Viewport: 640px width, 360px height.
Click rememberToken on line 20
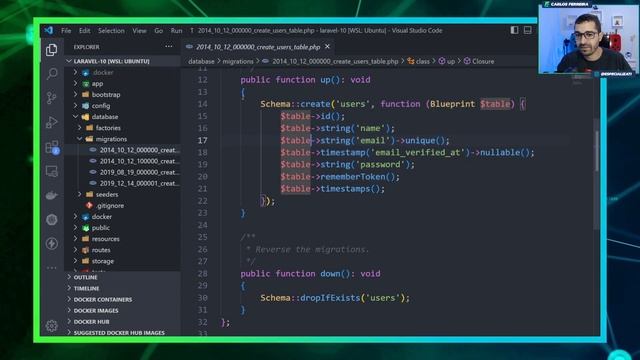(353, 177)
